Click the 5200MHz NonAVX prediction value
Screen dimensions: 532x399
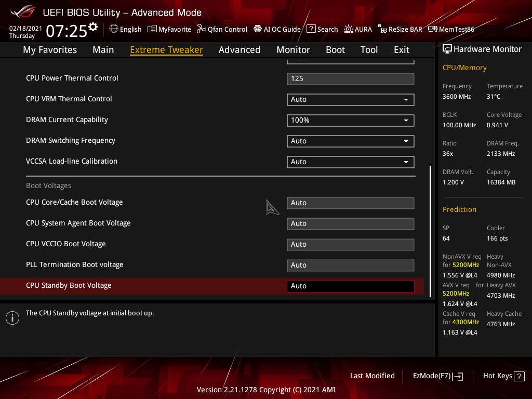click(465, 264)
